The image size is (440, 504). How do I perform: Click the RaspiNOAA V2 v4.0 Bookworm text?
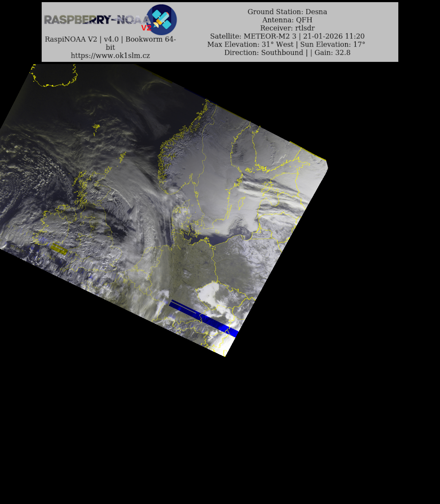(x=110, y=39)
